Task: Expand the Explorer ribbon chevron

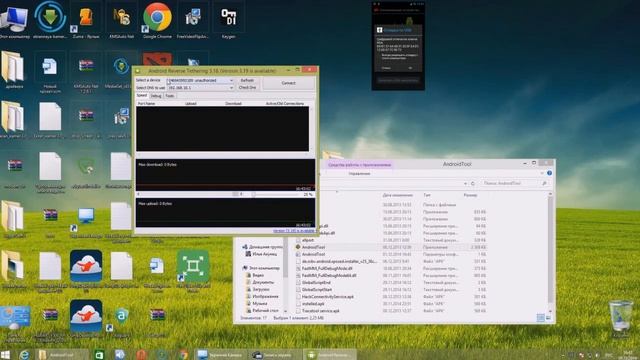Action: [542, 173]
